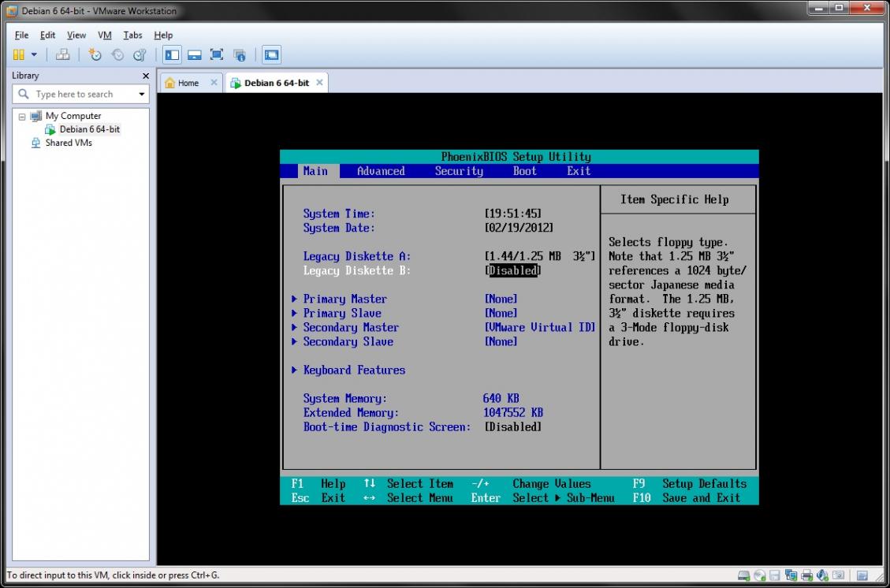
Task: Open the VM menu
Action: (x=105, y=35)
